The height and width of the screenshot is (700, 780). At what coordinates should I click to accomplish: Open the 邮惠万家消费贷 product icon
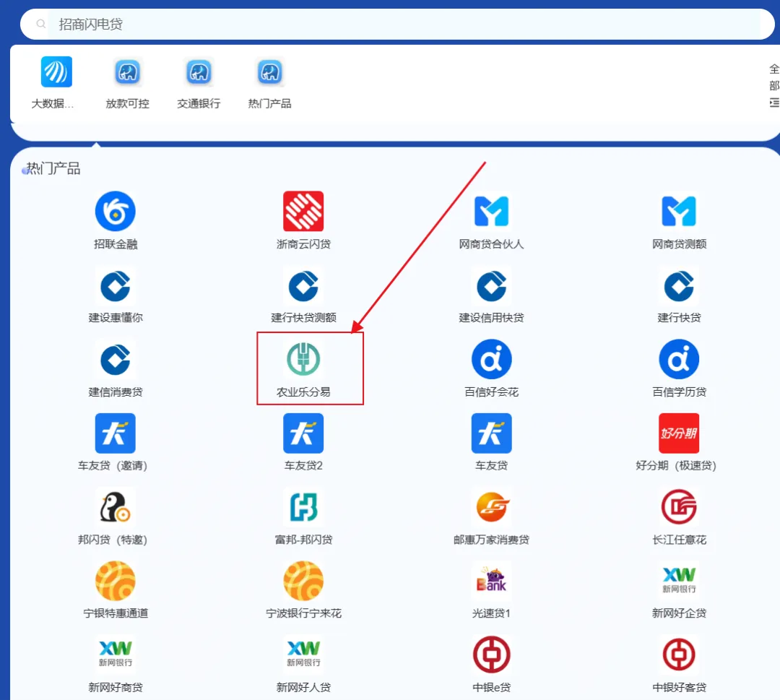tap(492, 507)
